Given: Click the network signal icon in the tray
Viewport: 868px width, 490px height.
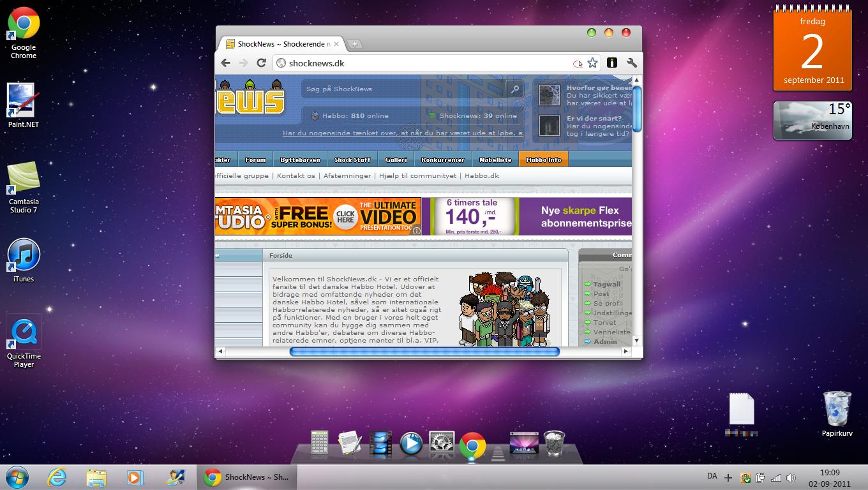Looking at the screenshot, I should [x=776, y=477].
